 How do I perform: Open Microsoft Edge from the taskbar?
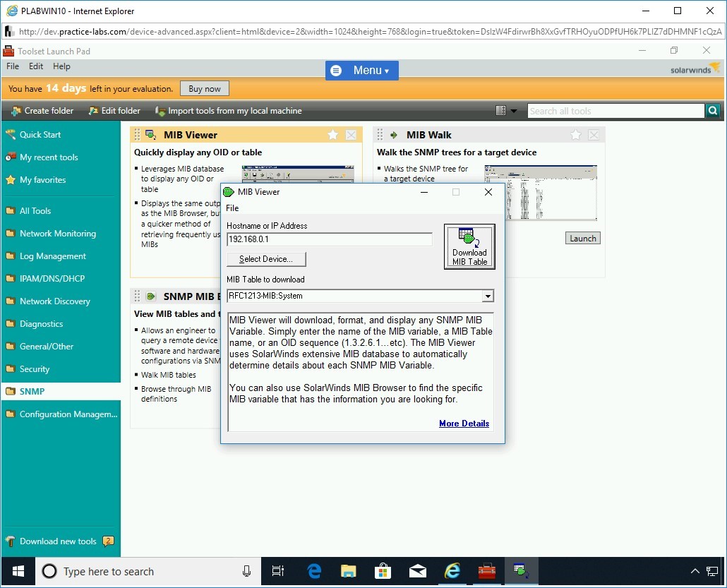315,571
